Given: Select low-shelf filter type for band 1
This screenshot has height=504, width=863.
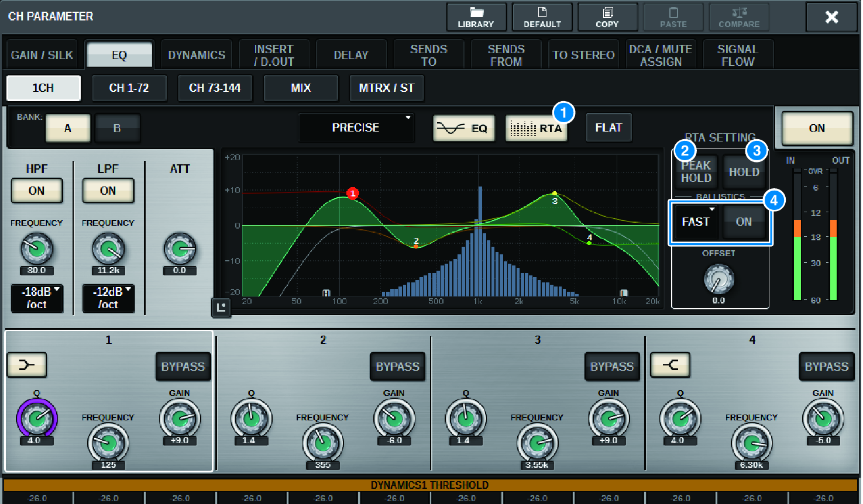Looking at the screenshot, I should [26, 365].
